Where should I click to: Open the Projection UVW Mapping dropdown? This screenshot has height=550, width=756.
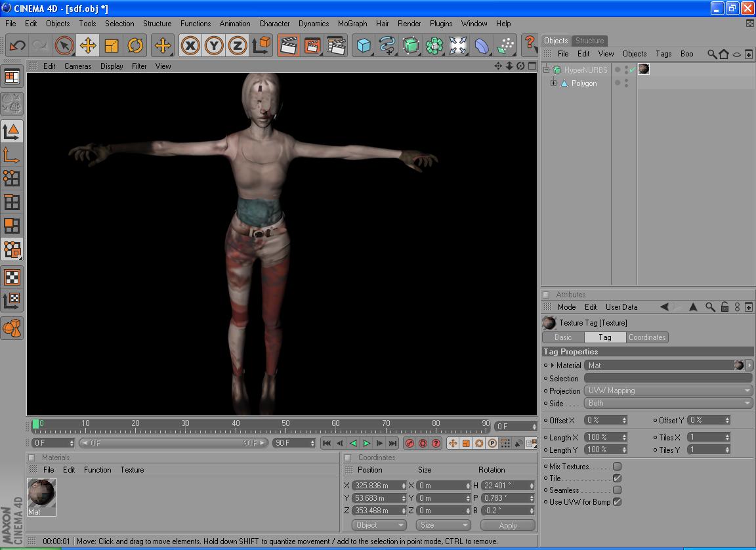pos(668,391)
